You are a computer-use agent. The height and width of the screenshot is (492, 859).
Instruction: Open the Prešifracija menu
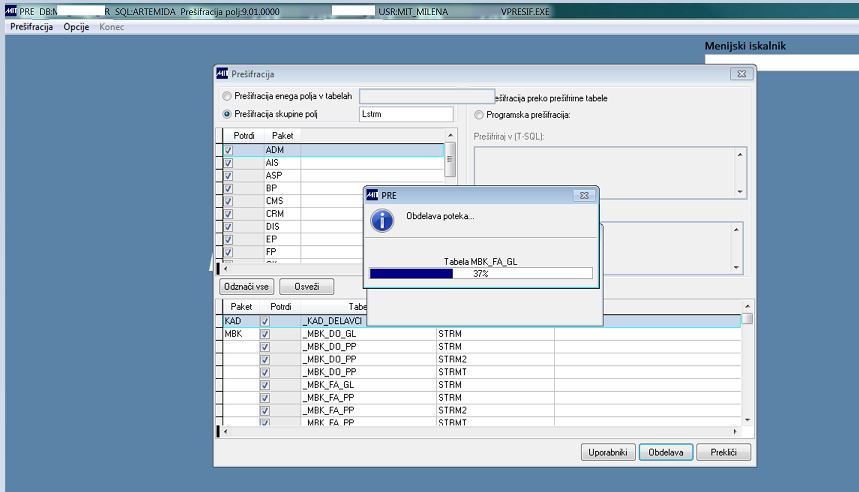point(31,27)
